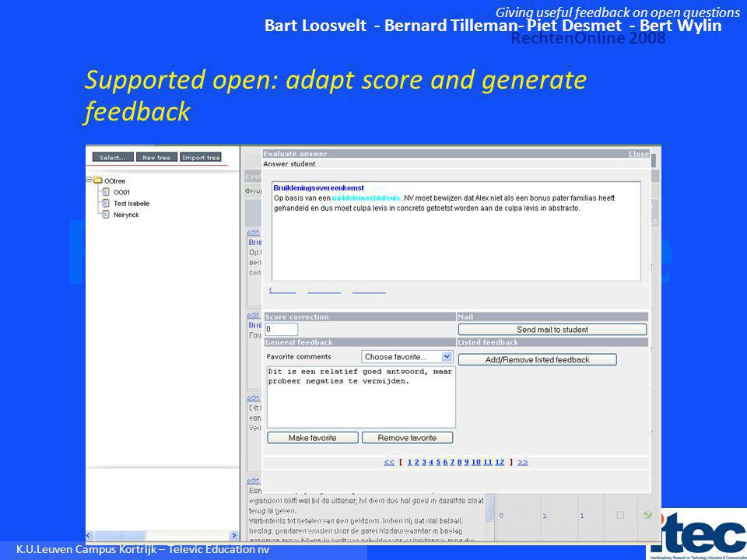Click the green checkmark icon in the bottom row
The height and width of the screenshot is (560, 747).
pos(648,515)
